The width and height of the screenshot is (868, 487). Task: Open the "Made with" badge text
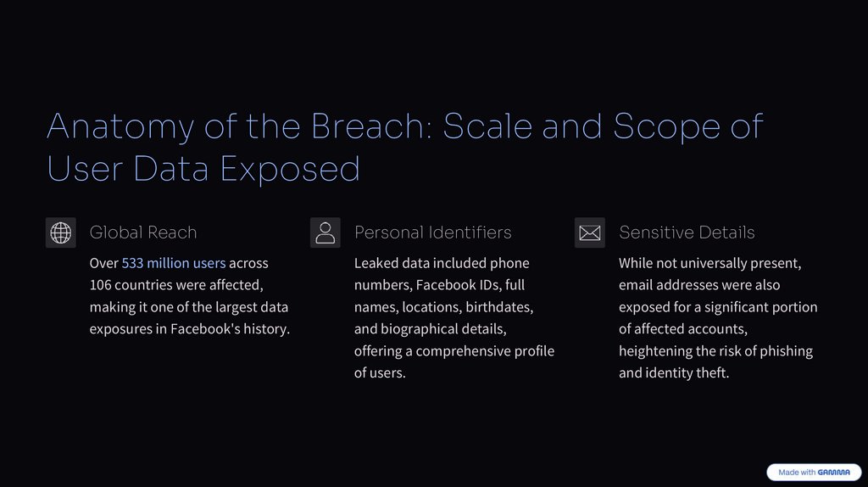[797, 473]
